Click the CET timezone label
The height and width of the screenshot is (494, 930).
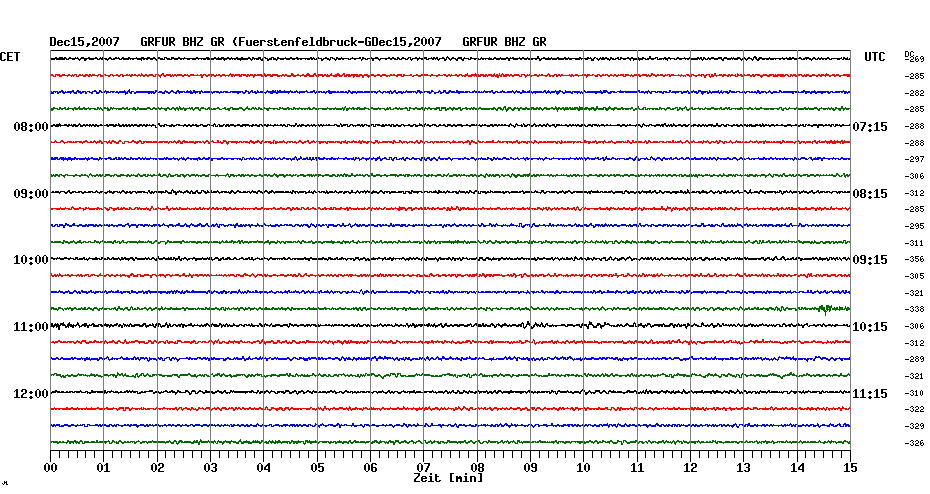click(x=10, y=57)
